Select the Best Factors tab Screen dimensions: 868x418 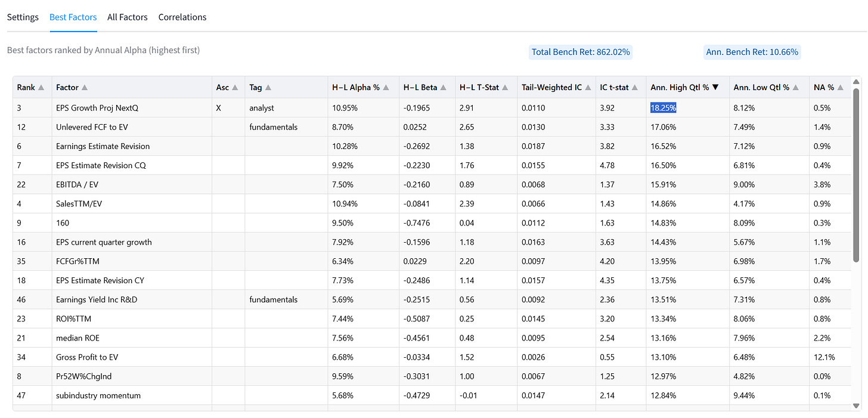73,17
